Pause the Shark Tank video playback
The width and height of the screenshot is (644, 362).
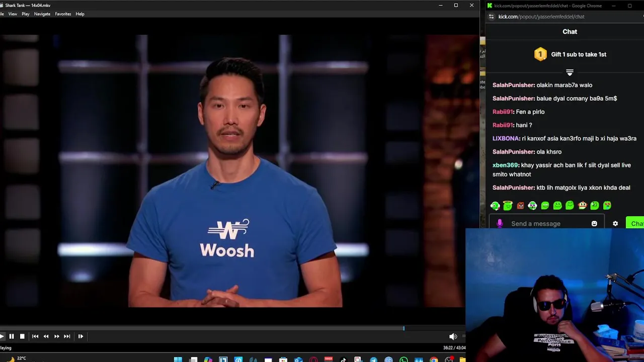(x=12, y=336)
